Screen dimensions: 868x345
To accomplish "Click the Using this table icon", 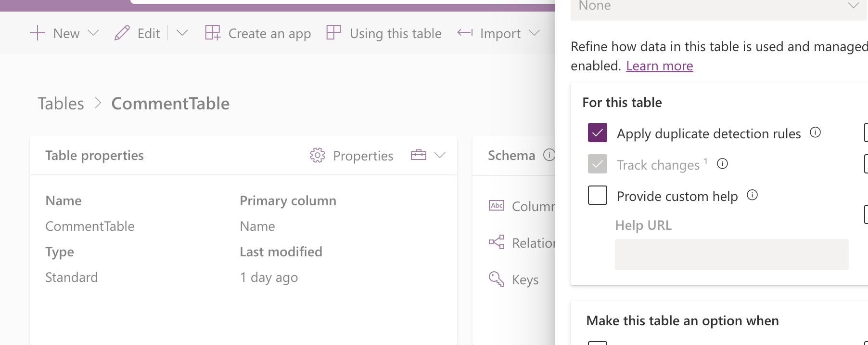I will click(x=333, y=33).
